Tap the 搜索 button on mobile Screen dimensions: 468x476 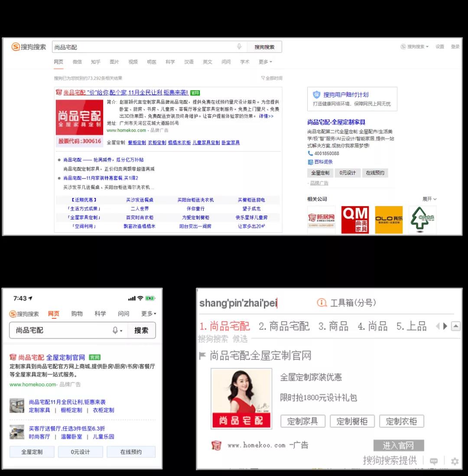tap(141, 330)
